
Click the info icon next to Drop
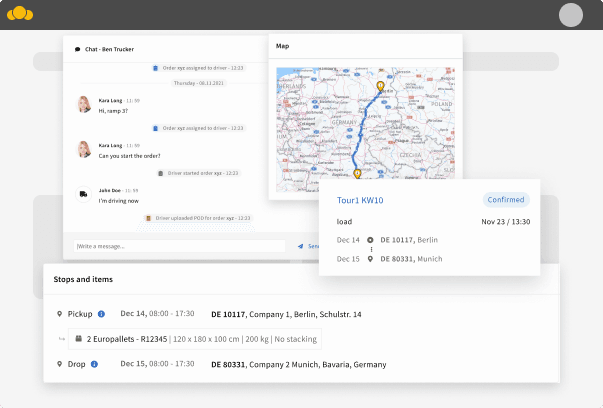[94, 364]
